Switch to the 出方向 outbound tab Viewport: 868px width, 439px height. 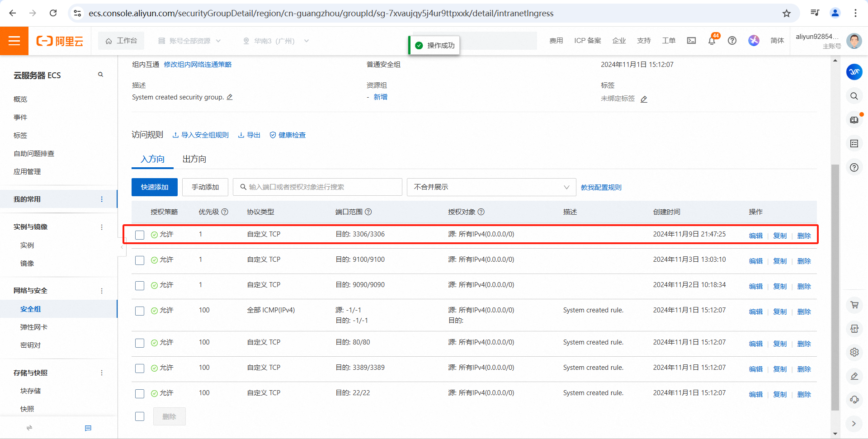pyautogui.click(x=194, y=159)
